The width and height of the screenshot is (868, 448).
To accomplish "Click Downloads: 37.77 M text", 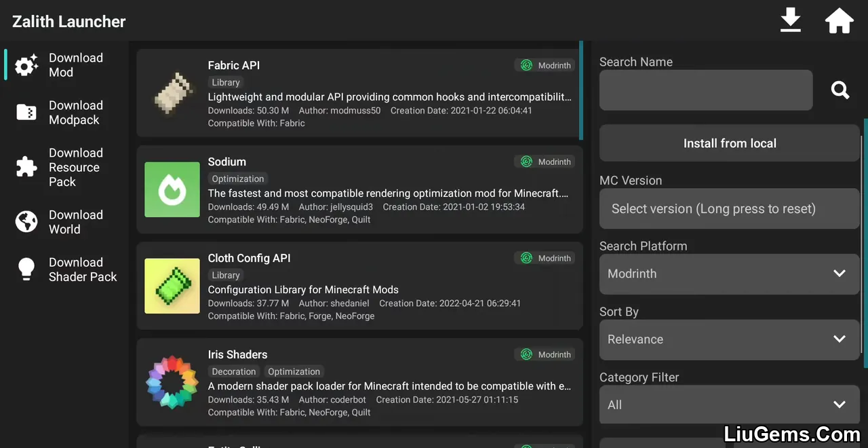I will click(x=248, y=303).
